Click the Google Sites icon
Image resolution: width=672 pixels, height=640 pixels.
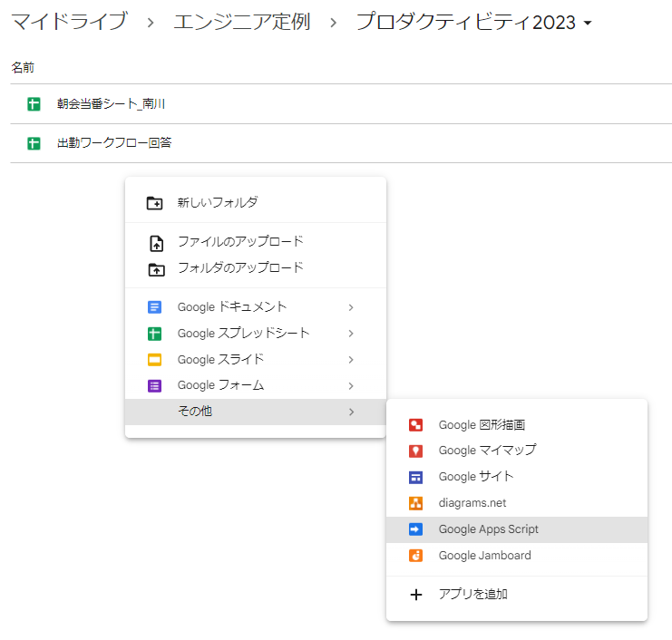[415, 477]
